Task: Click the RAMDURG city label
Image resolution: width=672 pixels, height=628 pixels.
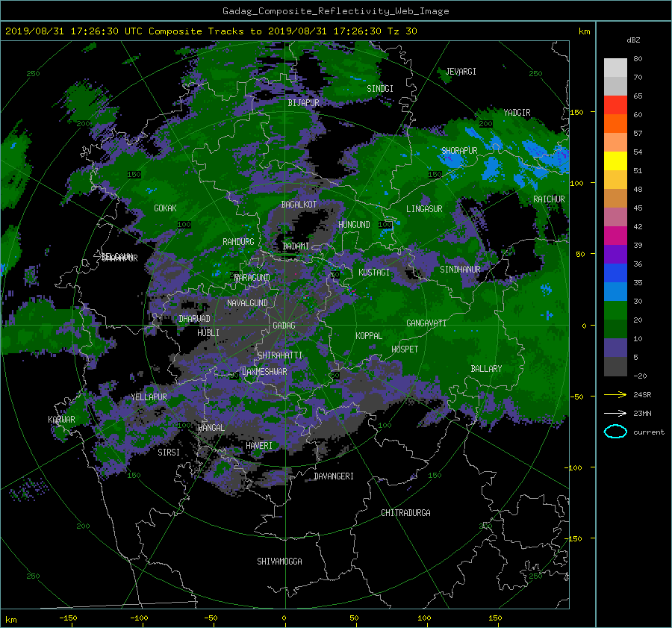Action: pyautogui.click(x=238, y=242)
